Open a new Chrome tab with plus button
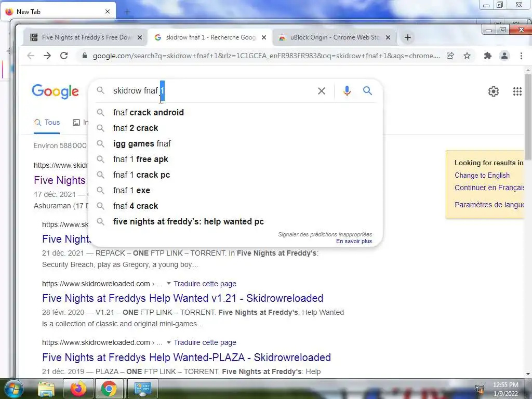Image resolution: width=532 pixels, height=399 pixels. [x=408, y=37]
